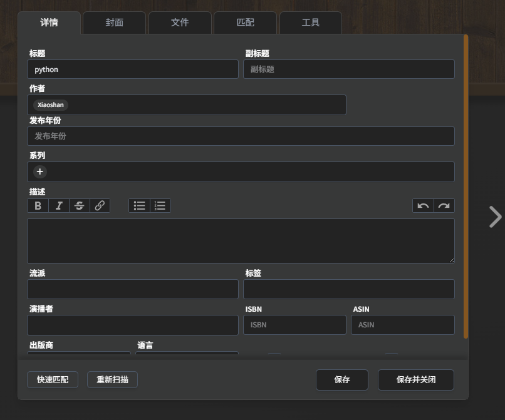Click the 快速匹配 button
Image resolution: width=505 pixels, height=420 pixels.
(x=53, y=379)
